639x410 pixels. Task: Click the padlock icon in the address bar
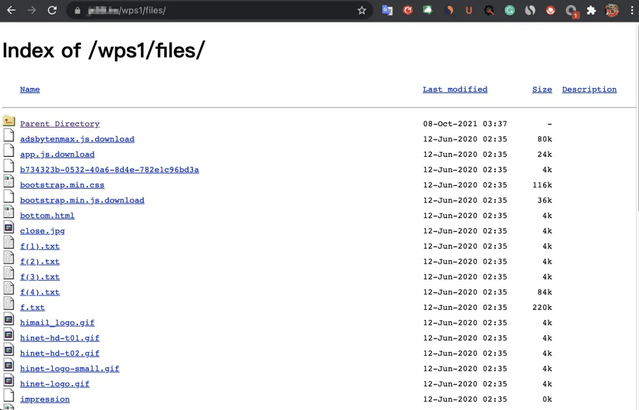(x=77, y=11)
